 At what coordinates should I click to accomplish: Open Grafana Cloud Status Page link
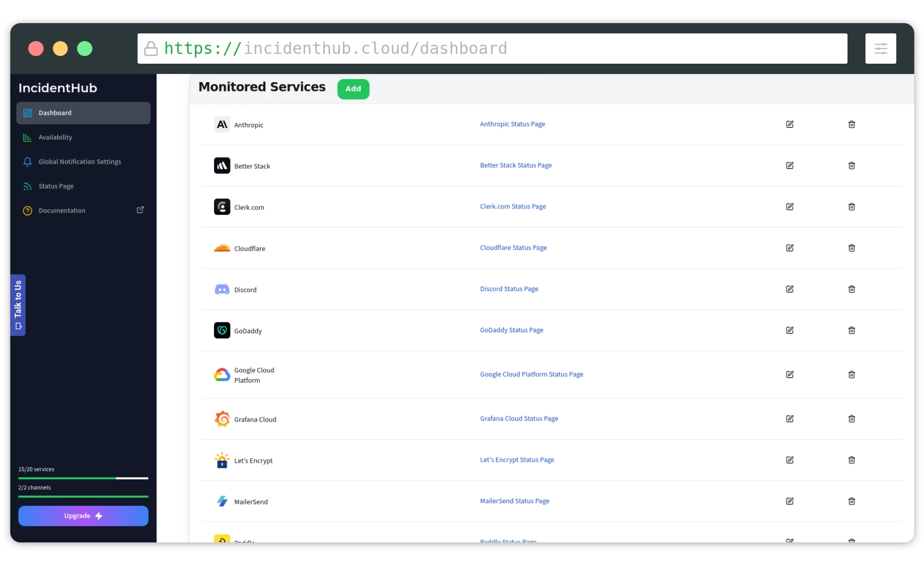(519, 419)
